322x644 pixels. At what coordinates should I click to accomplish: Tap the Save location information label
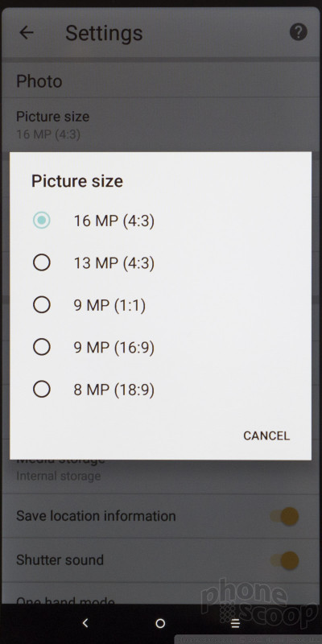pos(96,516)
